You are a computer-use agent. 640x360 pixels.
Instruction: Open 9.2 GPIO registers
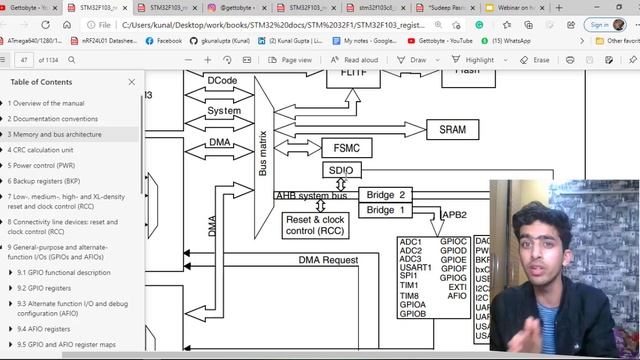[x=44, y=288]
